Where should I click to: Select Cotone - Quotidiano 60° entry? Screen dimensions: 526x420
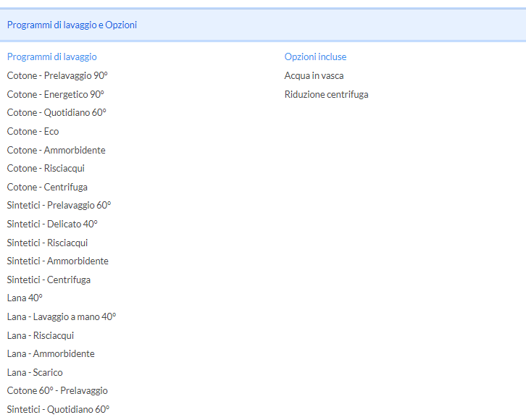pyautogui.click(x=57, y=113)
